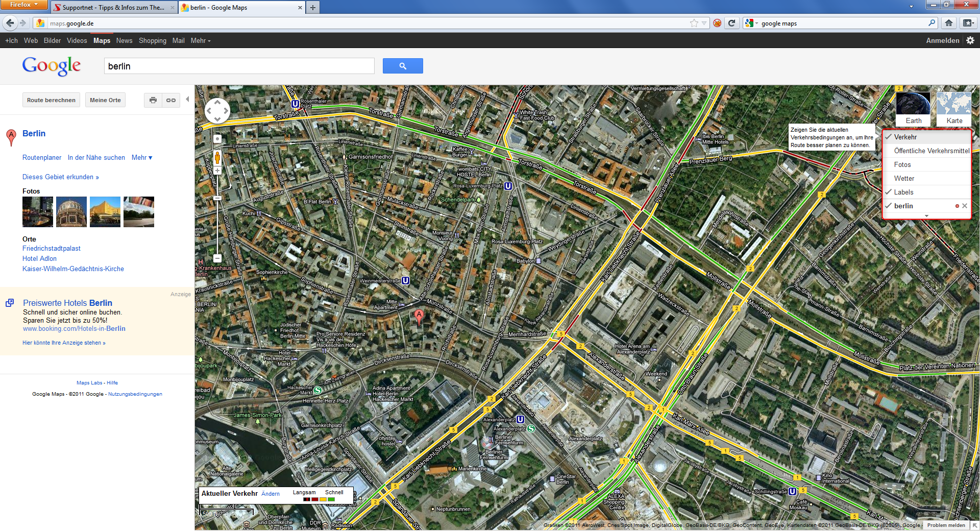
Task: Click the zoom in plus icon
Action: point(217,171)
